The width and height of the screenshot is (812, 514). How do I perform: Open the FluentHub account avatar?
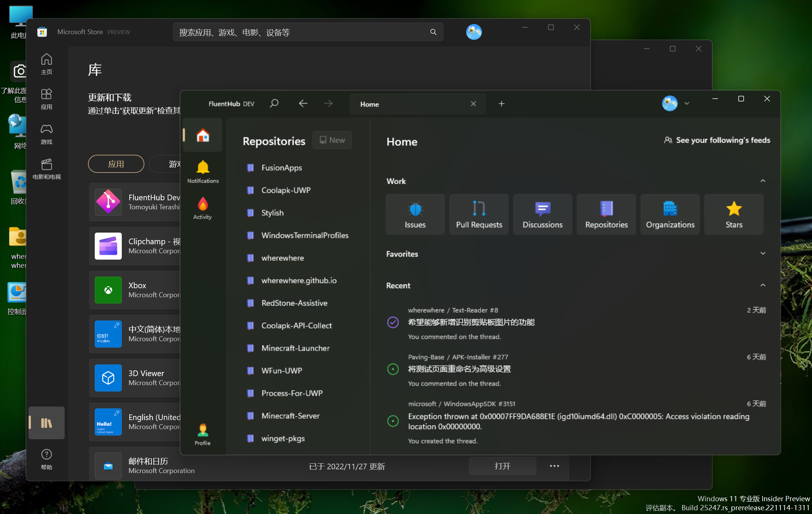point(670,103)
